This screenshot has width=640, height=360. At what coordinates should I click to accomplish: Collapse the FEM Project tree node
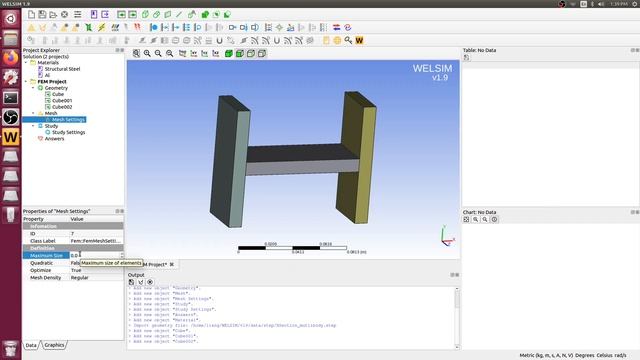(26, 82)
